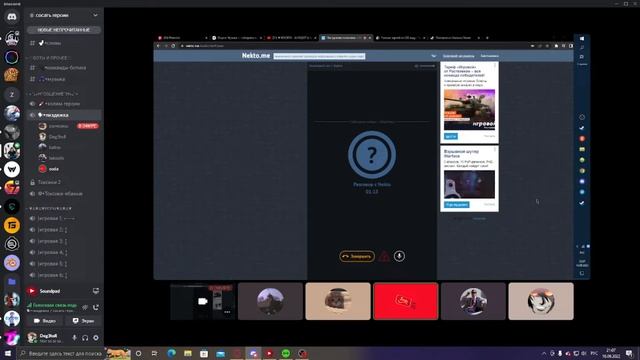Open File Explorer from taskbar
Viewport: 640px width, 360px height.
188,353
